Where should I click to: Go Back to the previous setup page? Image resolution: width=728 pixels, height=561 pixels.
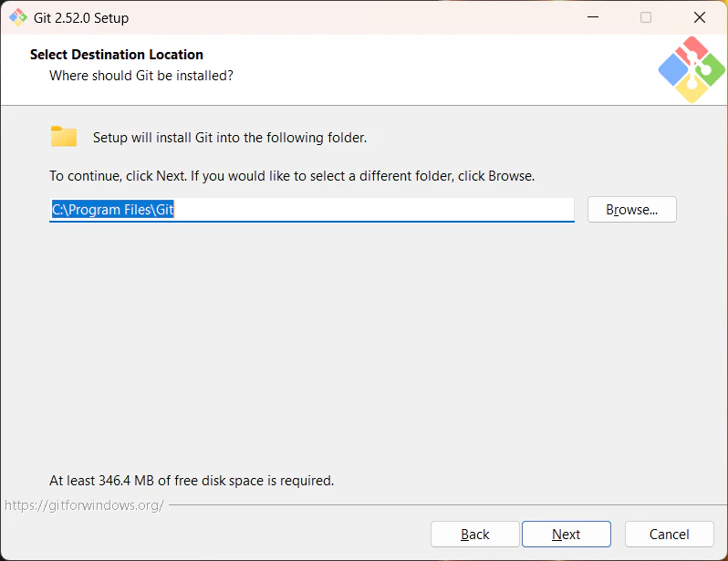[474, 534]
